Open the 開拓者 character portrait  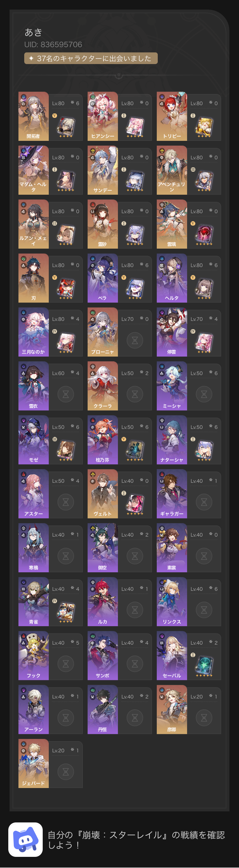tap(33, 116)
